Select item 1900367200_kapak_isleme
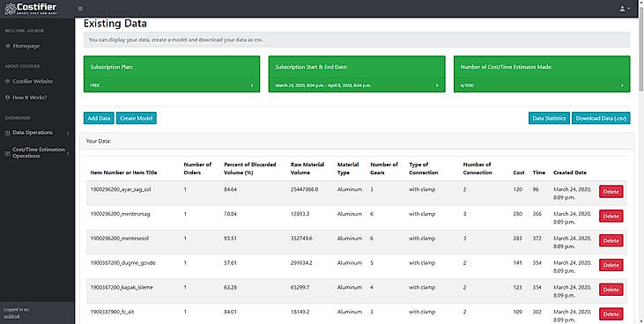 click(x=122, y=287)
